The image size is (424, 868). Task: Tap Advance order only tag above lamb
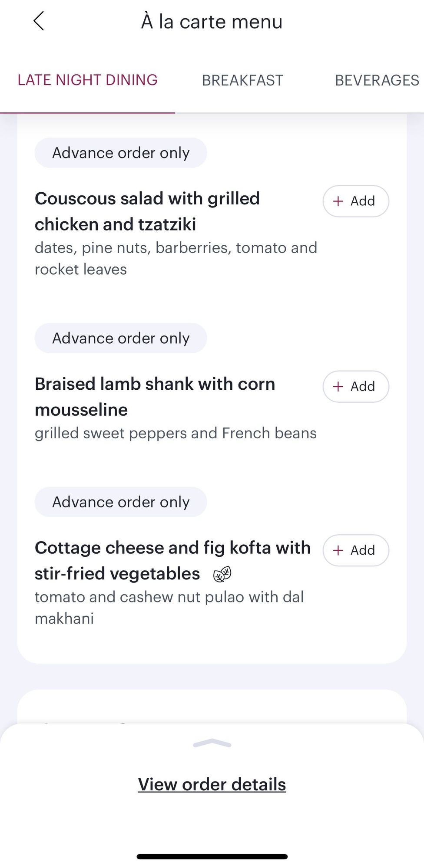(x=121, y=338)
